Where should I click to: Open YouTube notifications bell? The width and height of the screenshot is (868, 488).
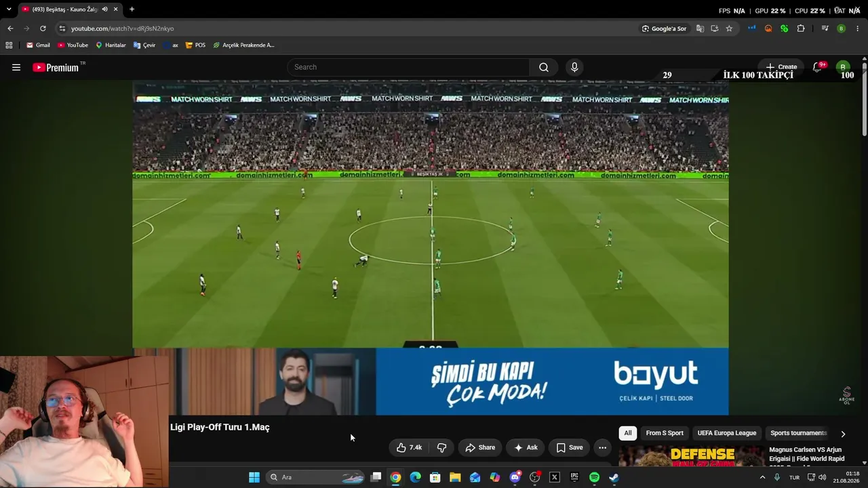[818, 67]
